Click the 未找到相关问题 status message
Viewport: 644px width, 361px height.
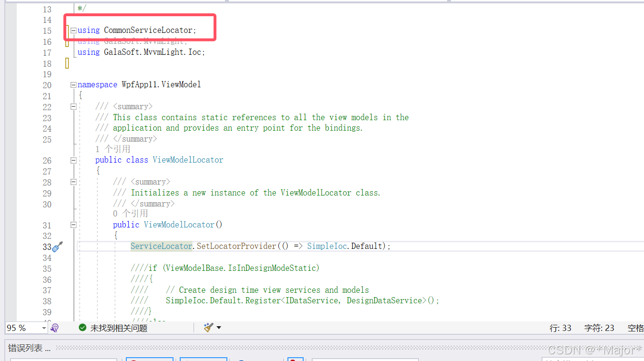point(120,328)
